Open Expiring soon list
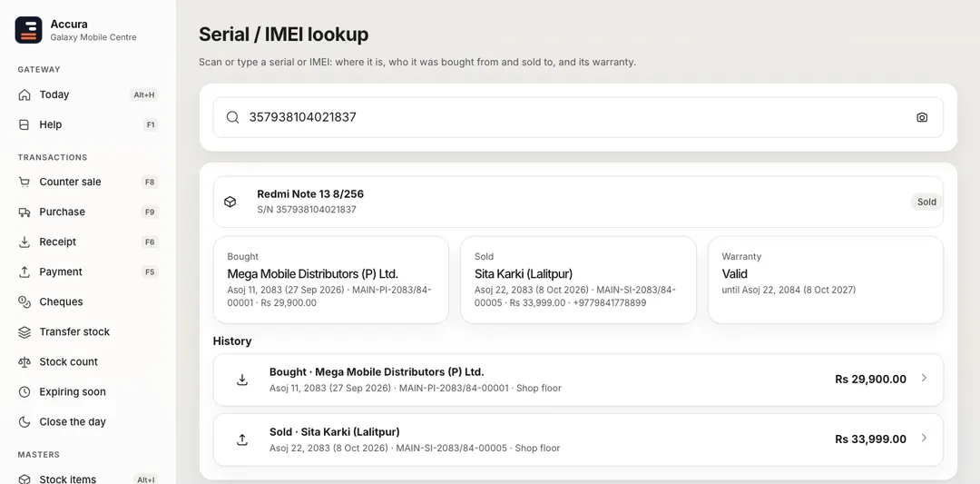The image size is (980, 484). pyautogui.click(x=88, y=392)
